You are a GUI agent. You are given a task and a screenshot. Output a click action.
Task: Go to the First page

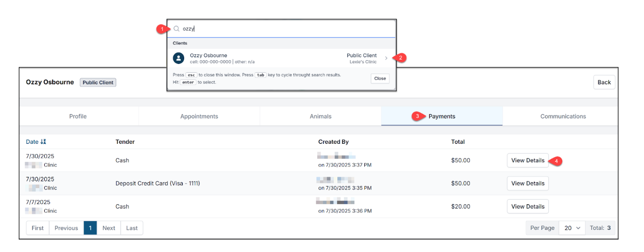pyautogui.click(x=37, y=228)
